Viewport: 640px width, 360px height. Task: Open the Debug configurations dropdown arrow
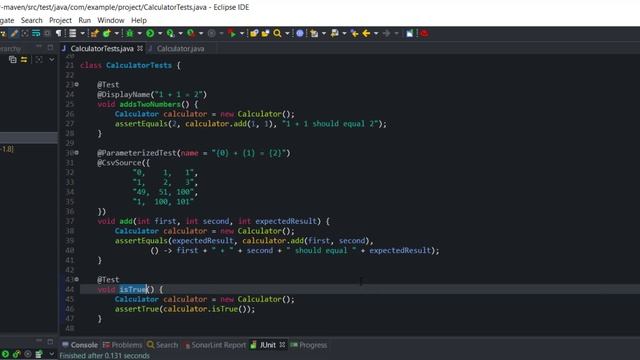click(x=140, y=33)
